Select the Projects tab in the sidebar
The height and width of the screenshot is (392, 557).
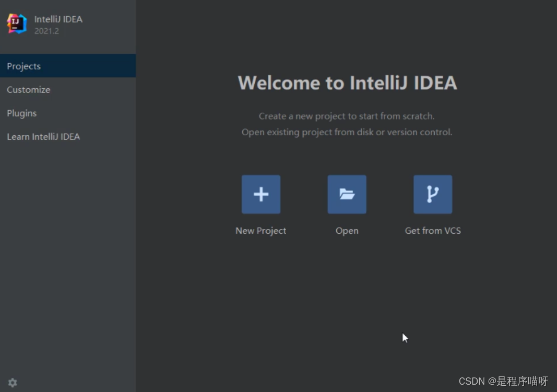(x=68, y=66)
